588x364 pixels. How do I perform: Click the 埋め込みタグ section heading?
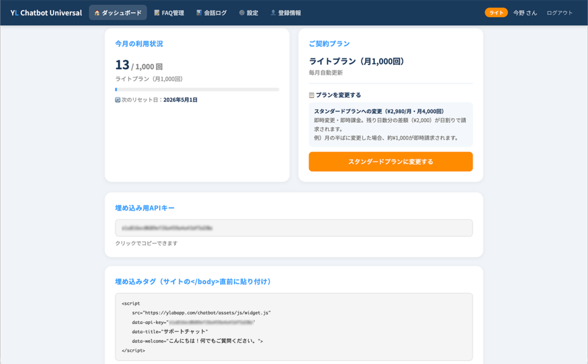coord(193,281)
